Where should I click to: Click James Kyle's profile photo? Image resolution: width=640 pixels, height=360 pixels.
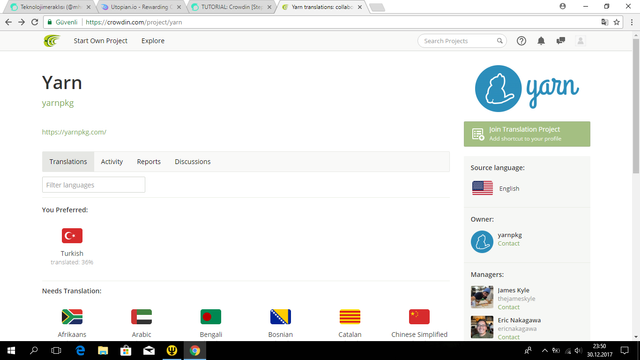(482, 297)
